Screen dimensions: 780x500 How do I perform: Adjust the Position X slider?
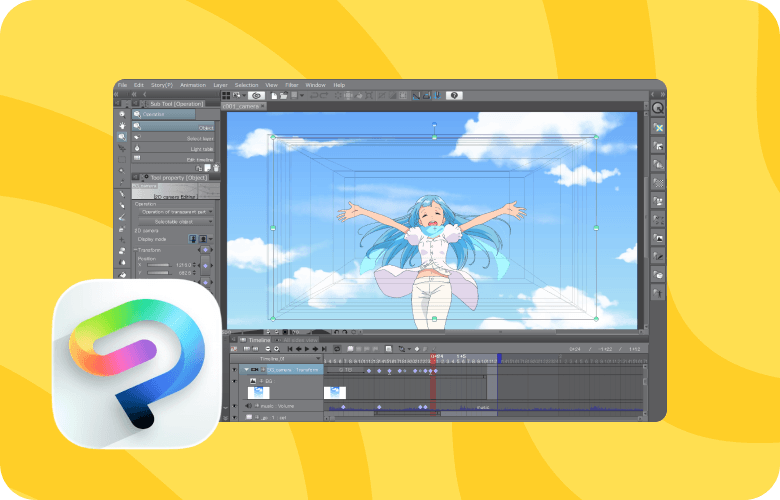pyautogui.click(x=159, y=265)
